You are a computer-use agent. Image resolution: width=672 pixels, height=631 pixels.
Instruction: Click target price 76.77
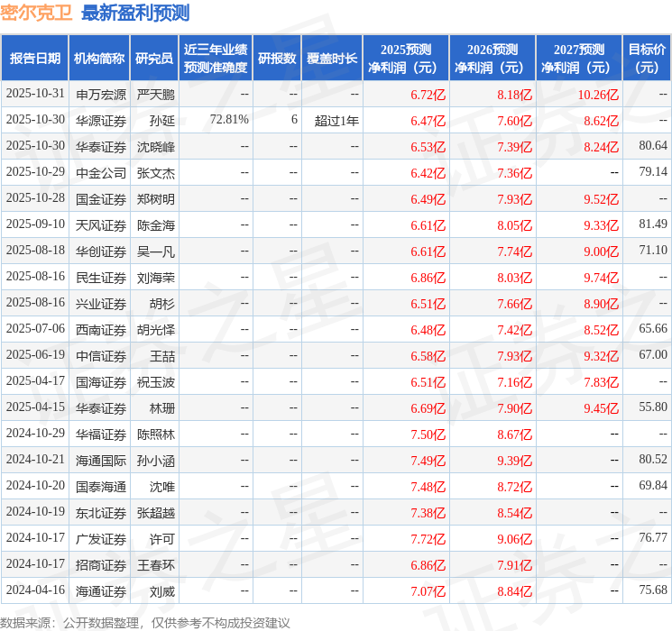click(653, 537)
